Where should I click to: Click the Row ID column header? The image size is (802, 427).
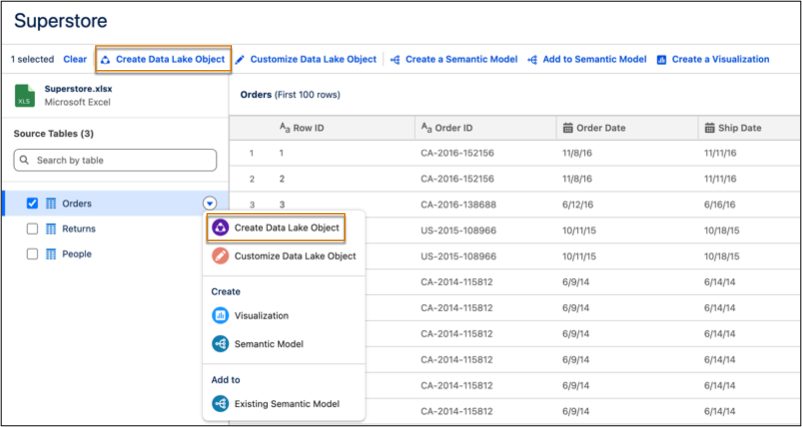tap(322, 128)
